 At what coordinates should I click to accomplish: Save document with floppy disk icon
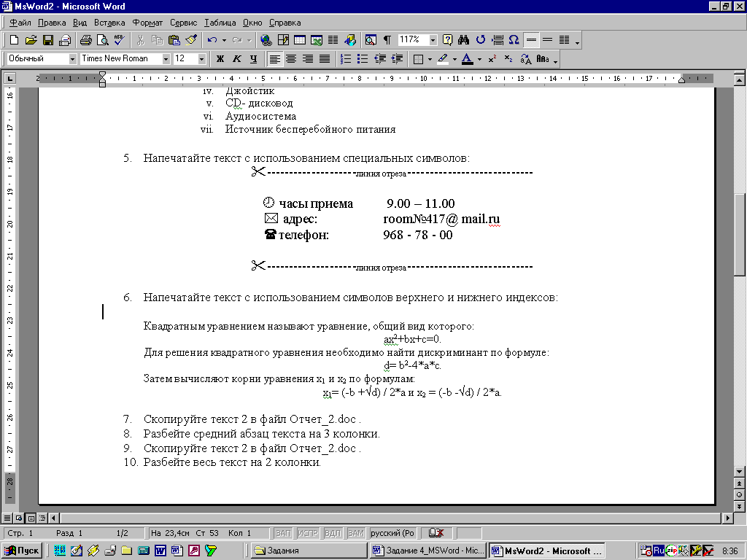coord(47,41)
